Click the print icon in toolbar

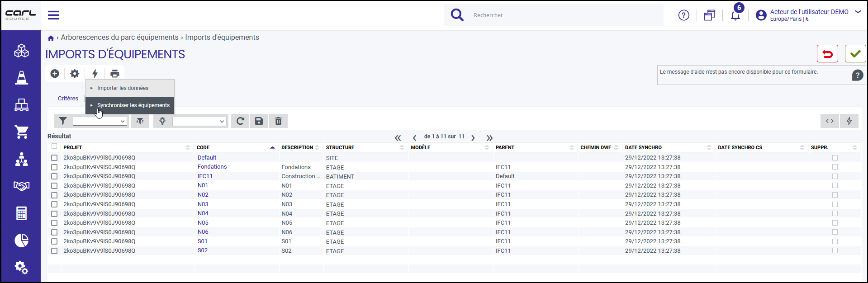tap(115, 74)
